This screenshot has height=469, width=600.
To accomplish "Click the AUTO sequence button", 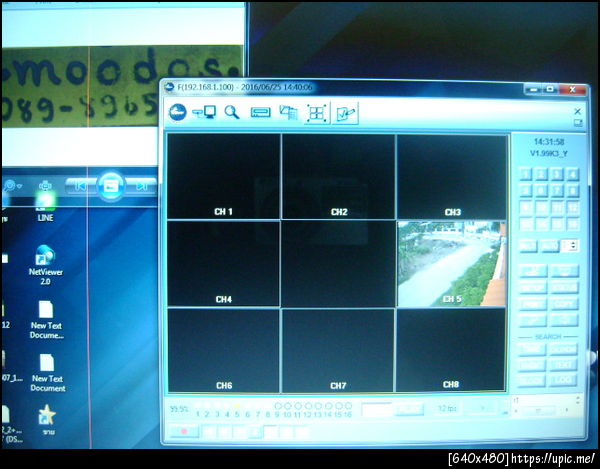I will [x=550, y=246].
